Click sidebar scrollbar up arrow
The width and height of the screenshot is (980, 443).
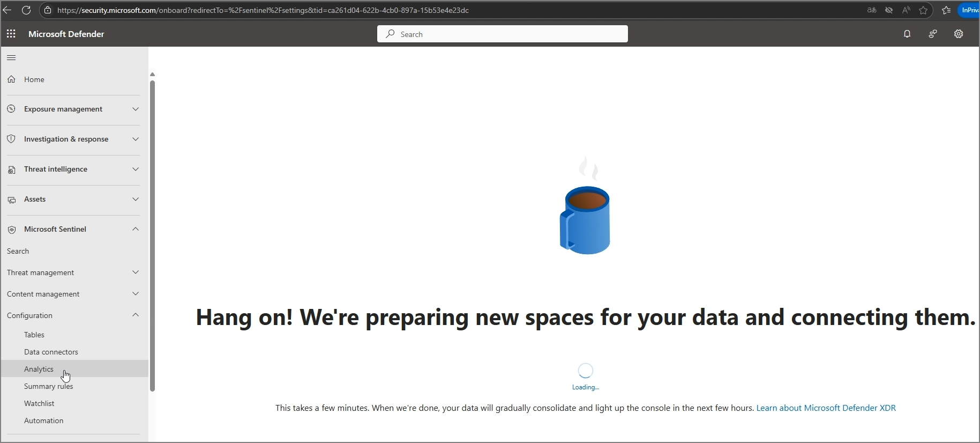pyautogui.click(x=152, y=75)
